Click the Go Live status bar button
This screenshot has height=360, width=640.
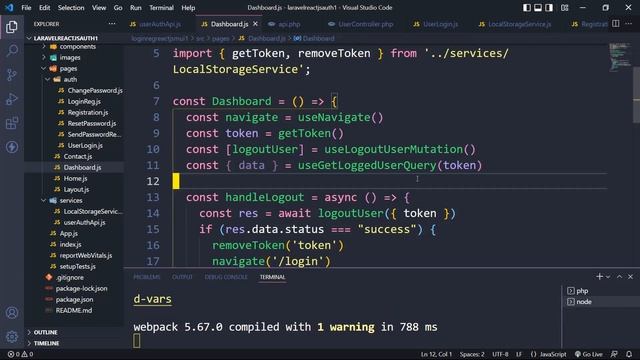(x=589, y=354)
